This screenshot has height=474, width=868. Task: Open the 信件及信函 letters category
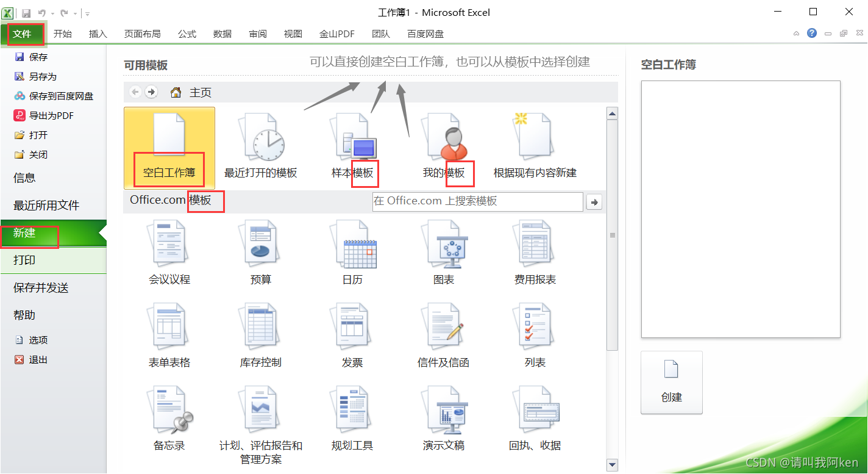(x=444, y=336)
